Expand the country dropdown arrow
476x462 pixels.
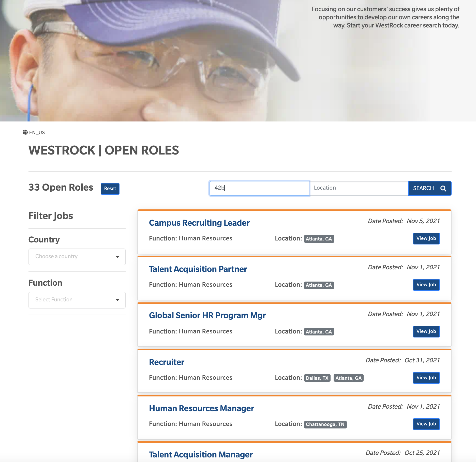117,257
